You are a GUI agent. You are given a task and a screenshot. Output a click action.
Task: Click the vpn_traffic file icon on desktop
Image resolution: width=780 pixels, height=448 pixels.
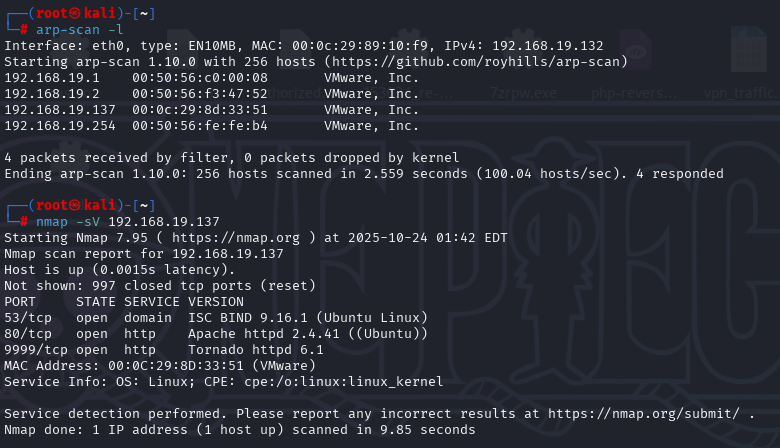click(738, 93)
